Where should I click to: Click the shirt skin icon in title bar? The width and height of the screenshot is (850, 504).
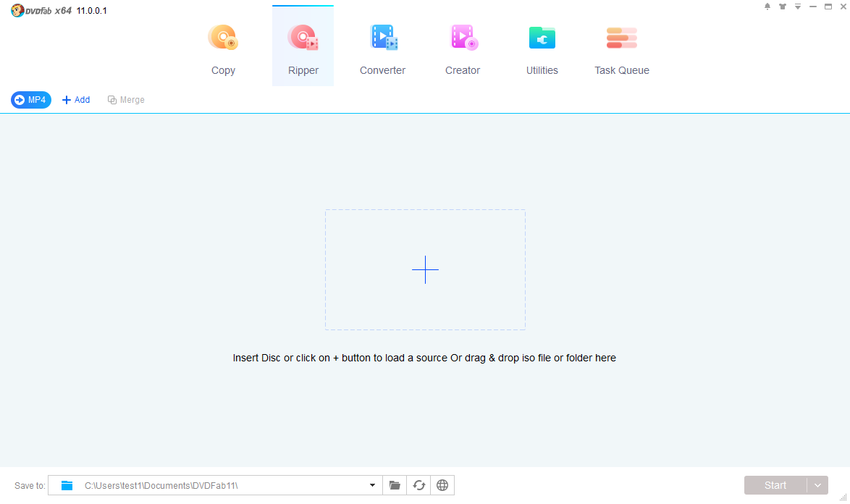pyautogui.click(x=782, y=7)
